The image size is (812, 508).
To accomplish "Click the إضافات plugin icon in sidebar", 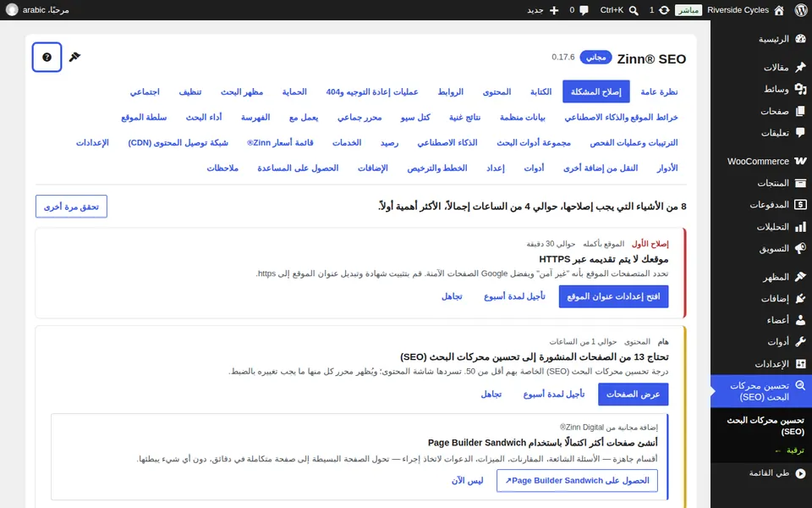I will pyautogui.click(x=801, y=299).
